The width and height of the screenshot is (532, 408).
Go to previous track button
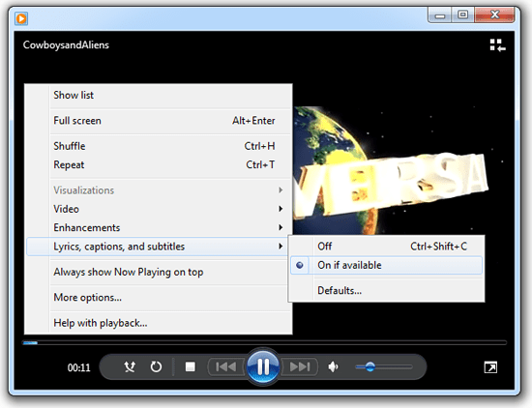pyautogui.click(x=226, y=367)
